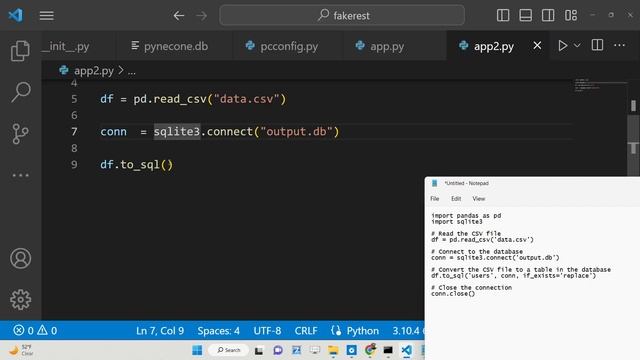Click 'import sqlite3' line in Notepad
Viewport: 640px width, 360px height.
click(457, 222)
